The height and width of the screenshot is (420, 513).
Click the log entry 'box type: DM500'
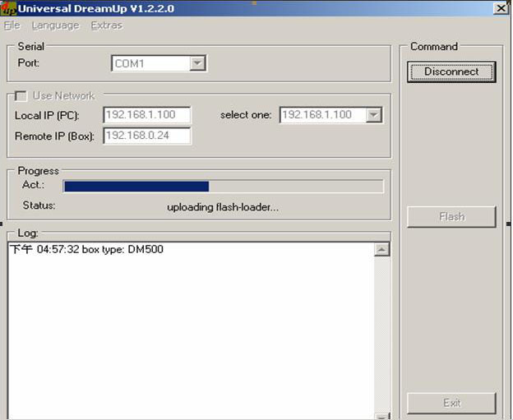122,249
